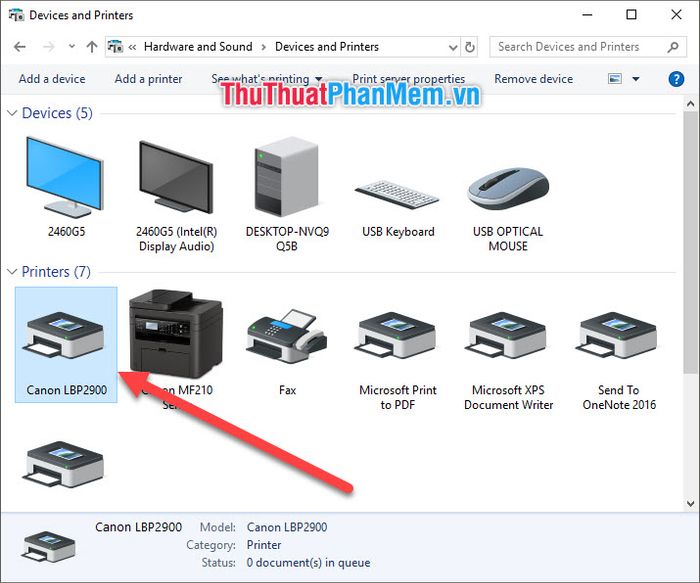Click the vertical scrollbar thumb

691,242
